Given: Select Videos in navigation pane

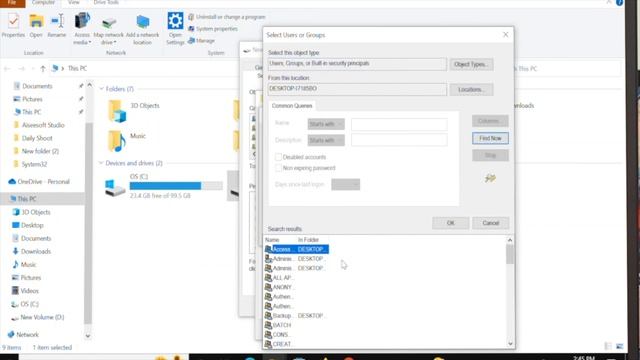Looking at the screenshot, I should pyautogui.click(x=29, y=291).
